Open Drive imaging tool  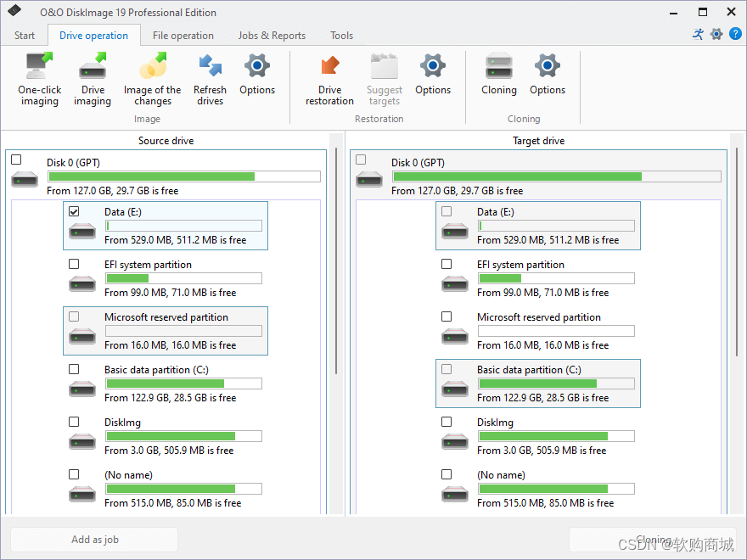point(93,80)
